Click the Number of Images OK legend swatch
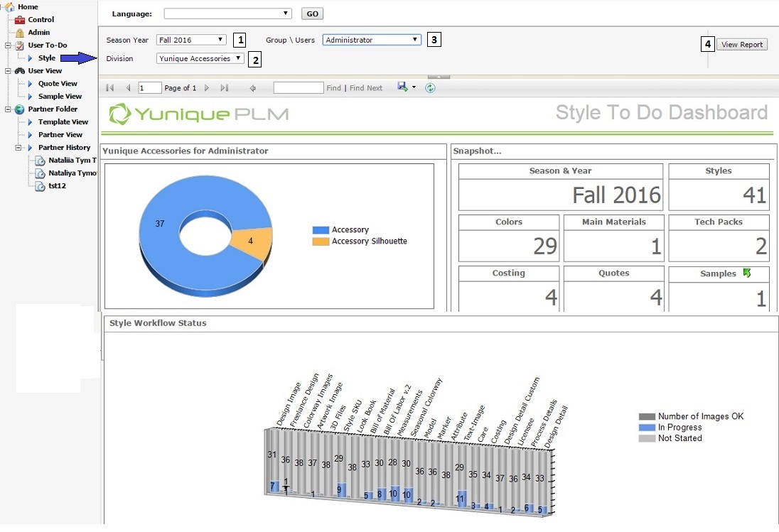The height and width of the screenshot is (532, 779). pyautogui.click(x=647, y=416)
